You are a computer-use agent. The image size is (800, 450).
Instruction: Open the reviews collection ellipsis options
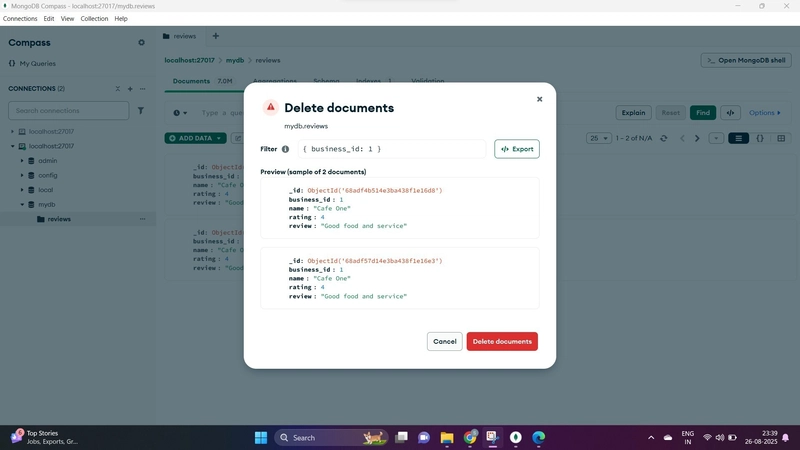click(143, 219)
